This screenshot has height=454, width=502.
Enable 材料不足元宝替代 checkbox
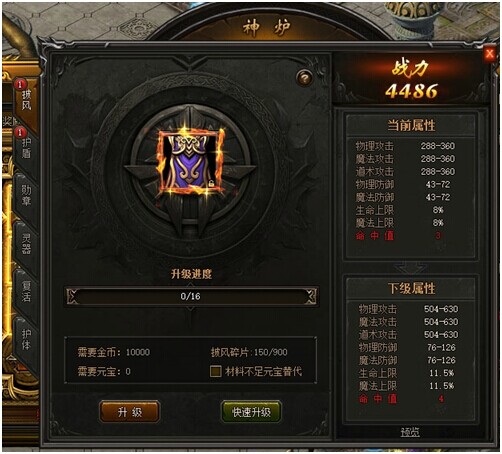216,371
